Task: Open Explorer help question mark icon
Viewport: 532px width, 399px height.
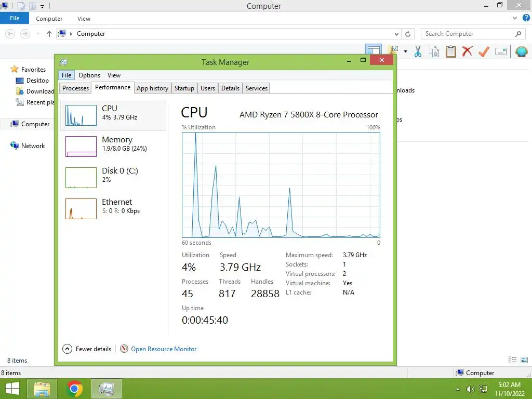Action: point(526,18)
